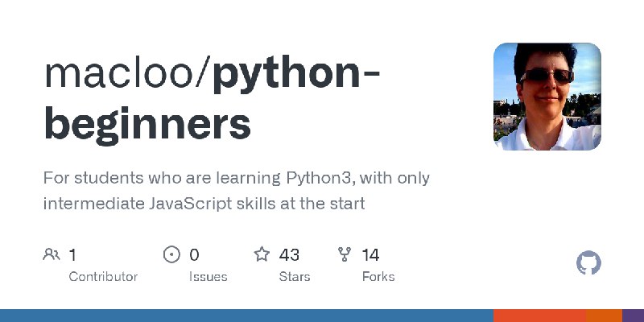Open the Forks label
The height and width of the screenshot is (322, 644).
378,277
